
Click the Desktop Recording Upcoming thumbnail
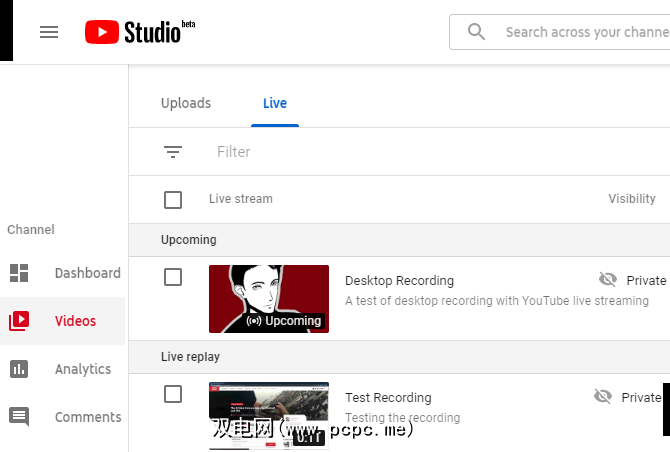269,299
